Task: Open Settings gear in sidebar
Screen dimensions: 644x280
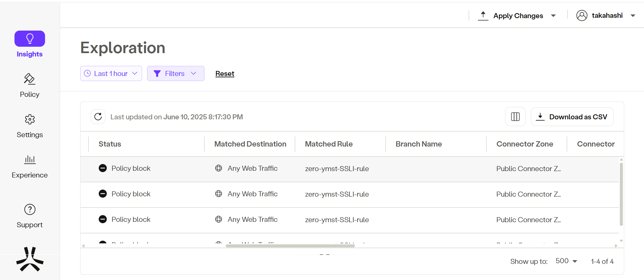Action: click(30, 119)
